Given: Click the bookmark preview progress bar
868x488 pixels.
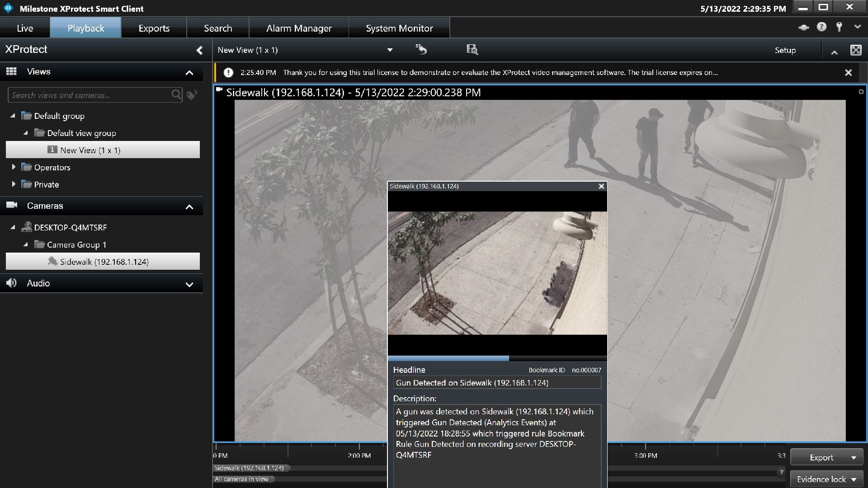Looking at the screenshot, I should pos(497,358).
